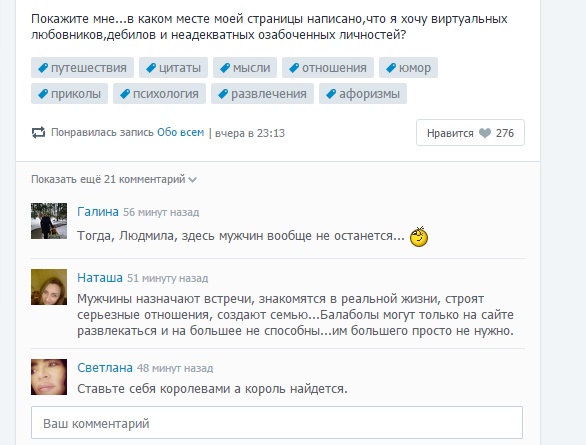Expand Показать ещё 21 комментарий

tap(114, 179)
